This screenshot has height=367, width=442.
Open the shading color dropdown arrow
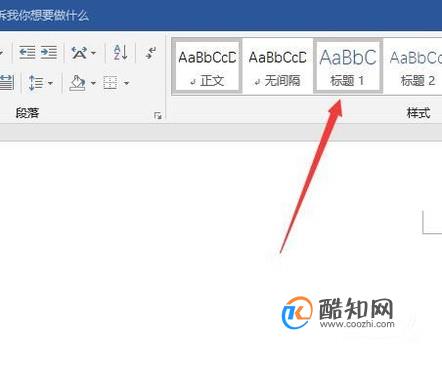point(93,83)
